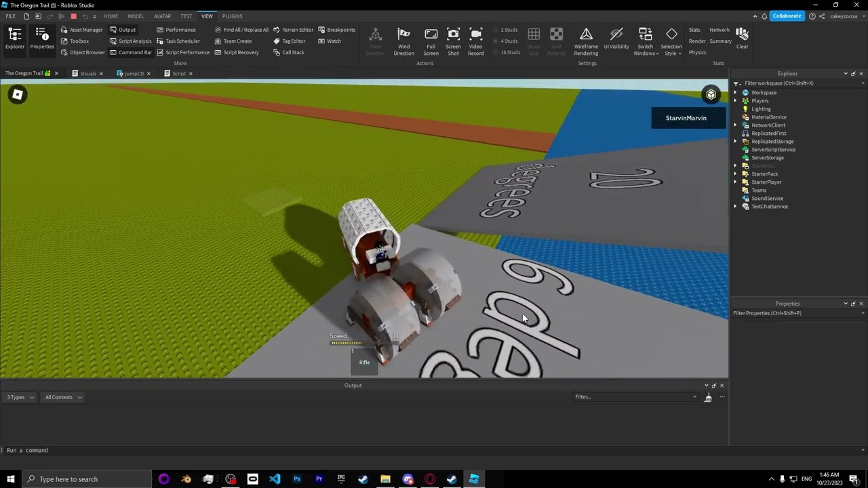Expand ReplicatedStorage tree node
Viewport: 868px width, 488px height.
[x=736, y=142]
